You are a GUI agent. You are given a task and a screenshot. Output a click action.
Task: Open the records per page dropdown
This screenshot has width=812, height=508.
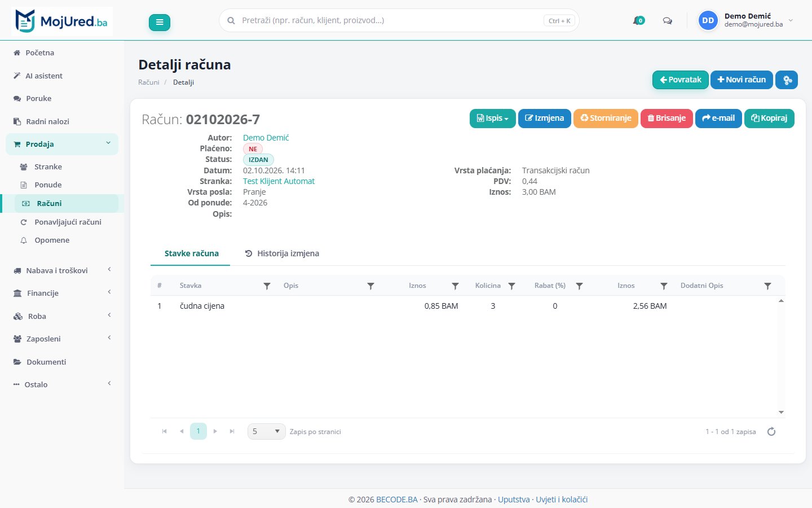267,431
